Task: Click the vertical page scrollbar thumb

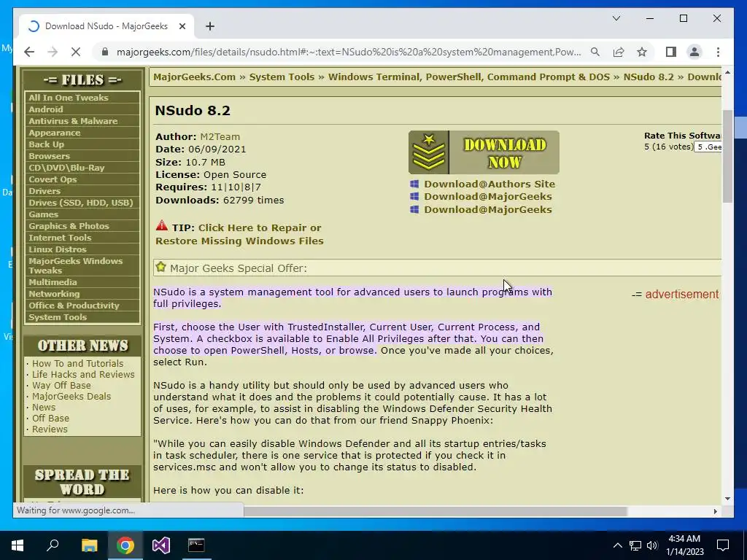Action: 727,156
